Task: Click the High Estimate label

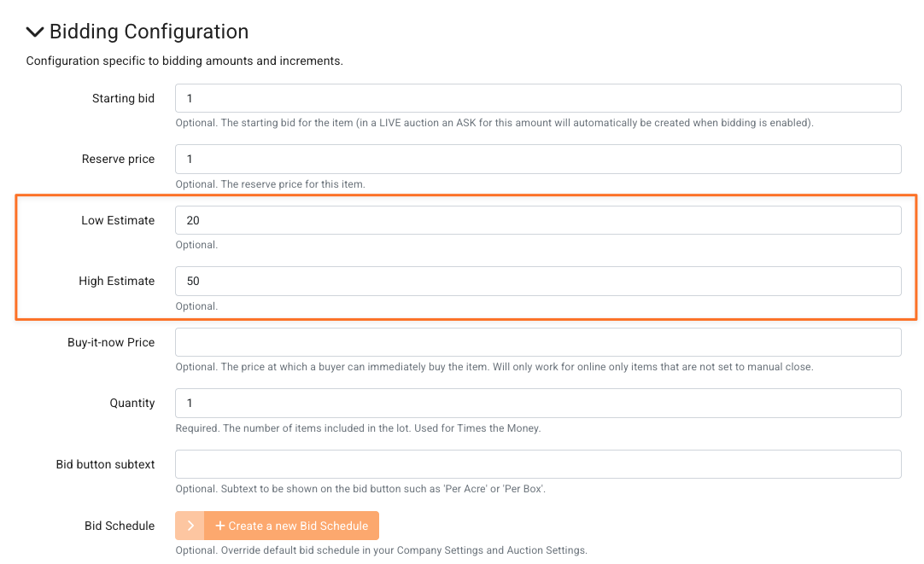Action: pos(116,282)
